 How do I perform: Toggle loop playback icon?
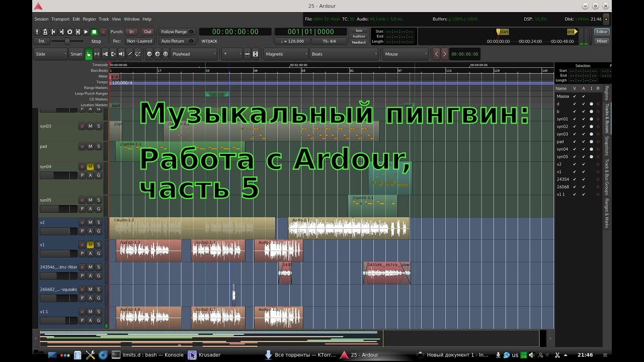70,32
